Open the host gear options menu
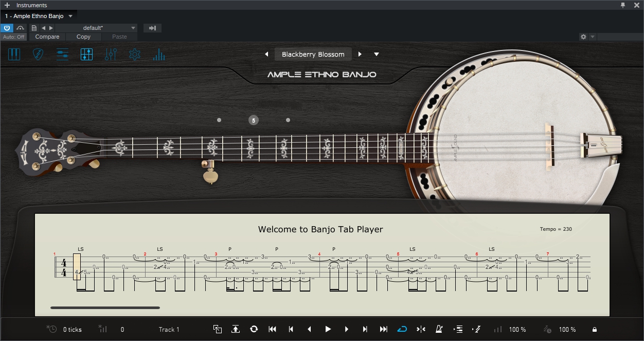This screenshot has height=341, width=644. (x=583, y=37)
